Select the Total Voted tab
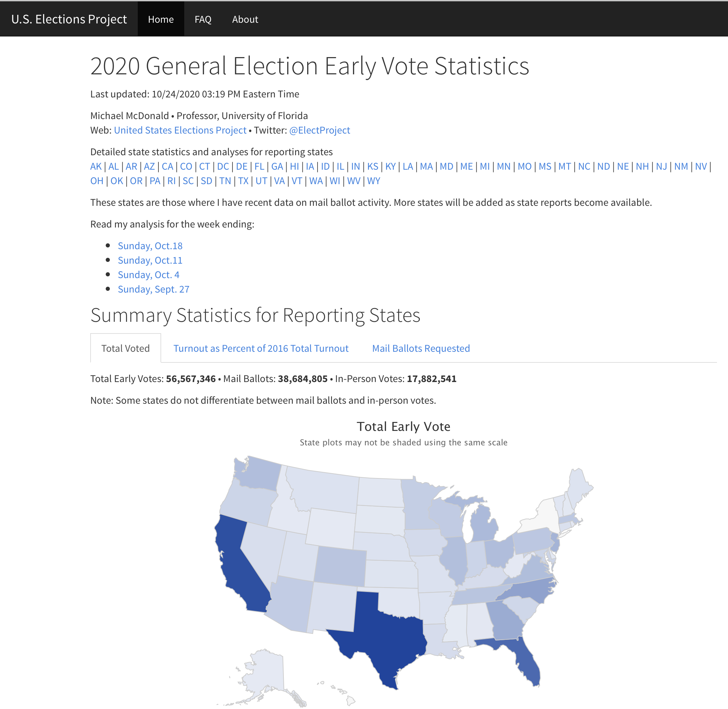The image size is (728, 709). [125, 348]
